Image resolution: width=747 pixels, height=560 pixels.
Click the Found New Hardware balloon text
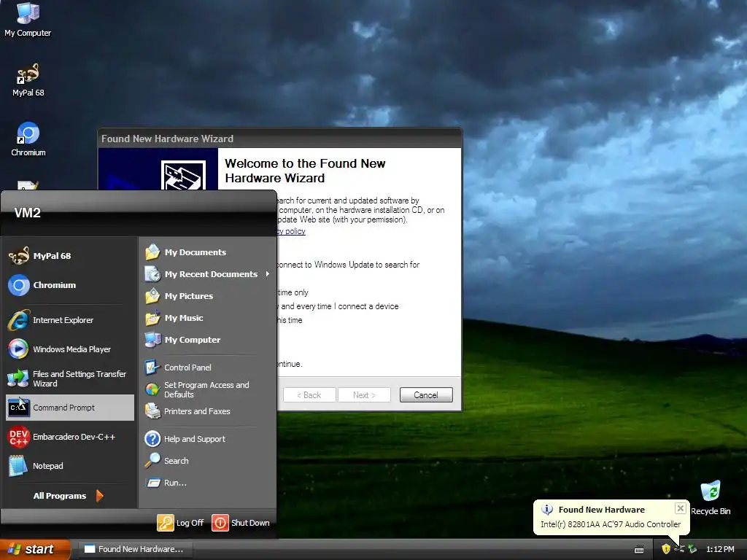click(611, 524)
